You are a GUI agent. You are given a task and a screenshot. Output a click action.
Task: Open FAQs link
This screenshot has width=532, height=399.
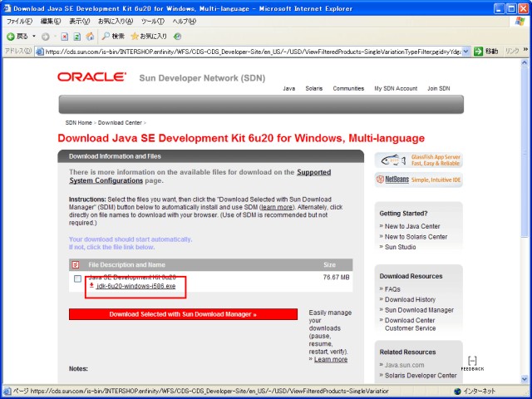392,289
